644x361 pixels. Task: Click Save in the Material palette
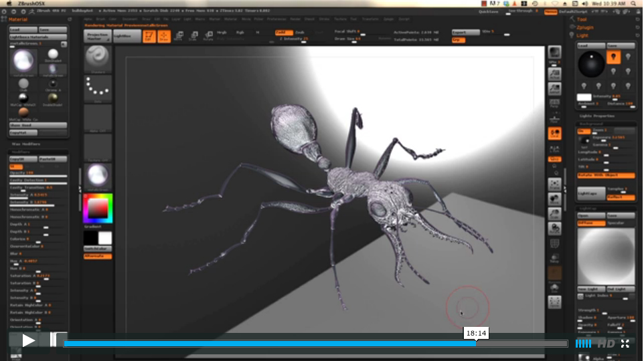click(x=53, y=29)
